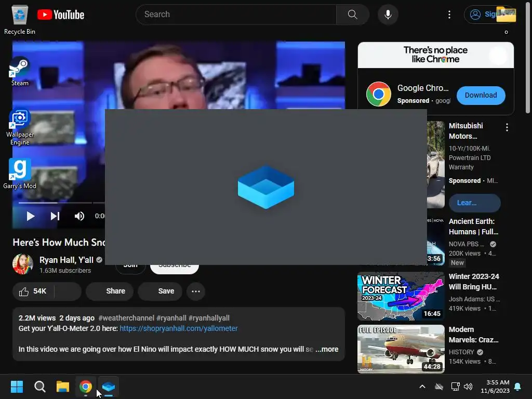Select Wallpaper Engine desktop shortcut

tap(20, 128)
